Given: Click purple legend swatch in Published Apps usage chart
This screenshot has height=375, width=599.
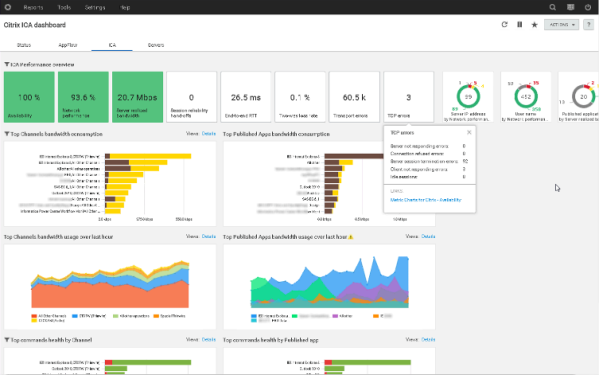Looking at the screenshot, I should pos(335,316).
